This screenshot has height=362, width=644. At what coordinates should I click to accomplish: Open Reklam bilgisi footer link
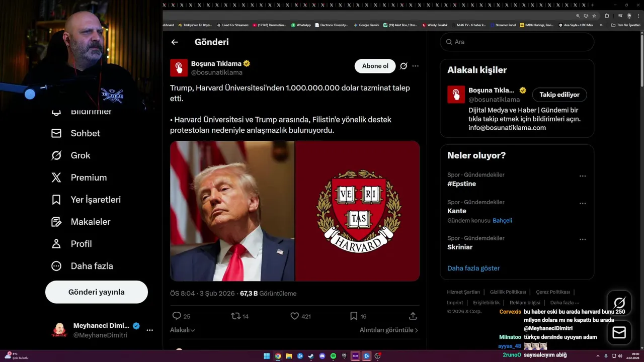pos(525,303)
